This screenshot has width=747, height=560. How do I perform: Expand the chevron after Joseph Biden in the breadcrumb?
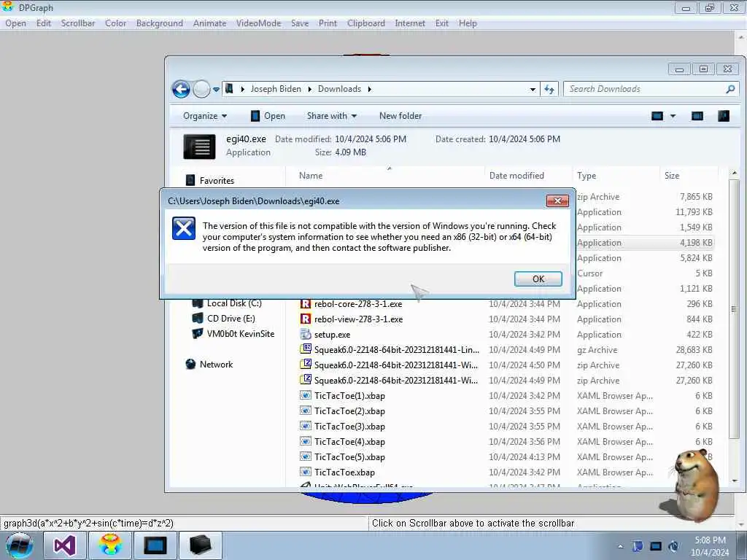click(309, 89)
